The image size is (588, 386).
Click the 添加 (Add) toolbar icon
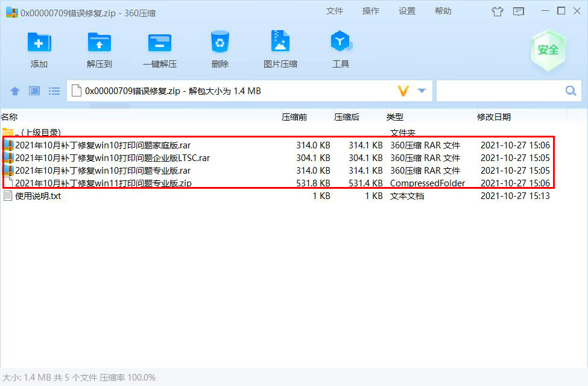tap(39, 42)
